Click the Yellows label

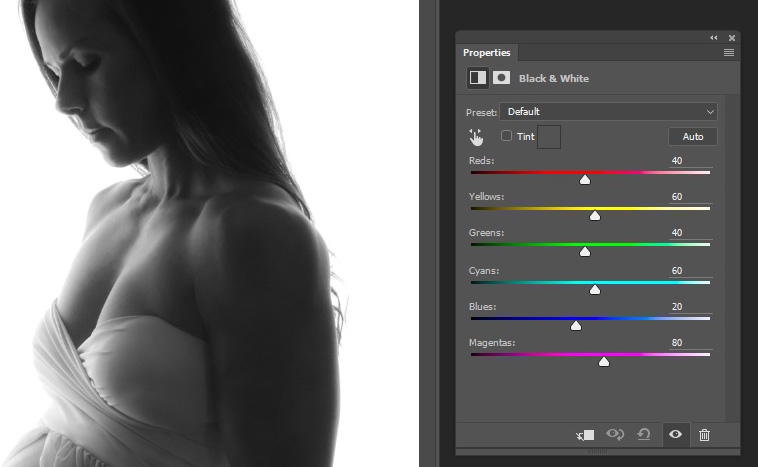[x=486, y=197]
